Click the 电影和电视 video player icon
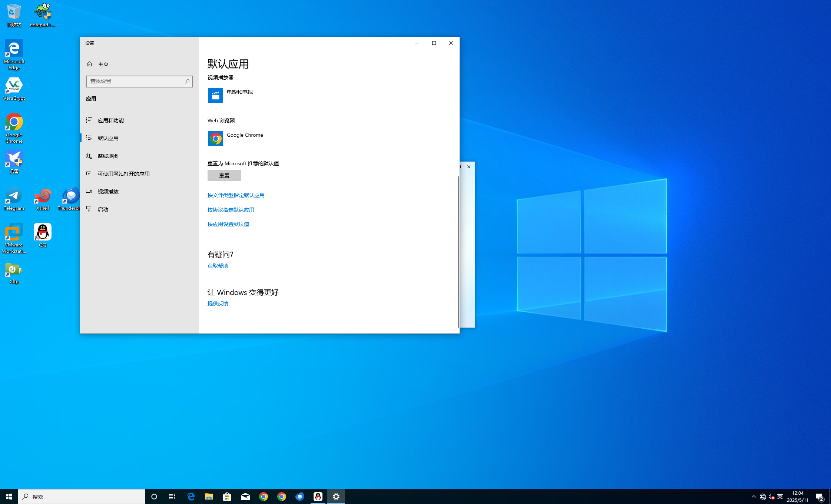The height and width of the screenshot is (504, 831). tap(216, 96)
